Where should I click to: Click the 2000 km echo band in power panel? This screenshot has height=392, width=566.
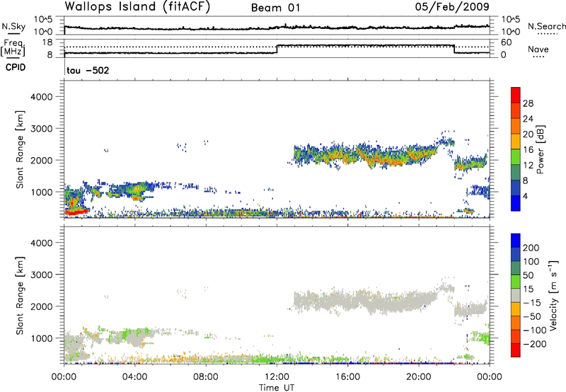pos(364,155)
